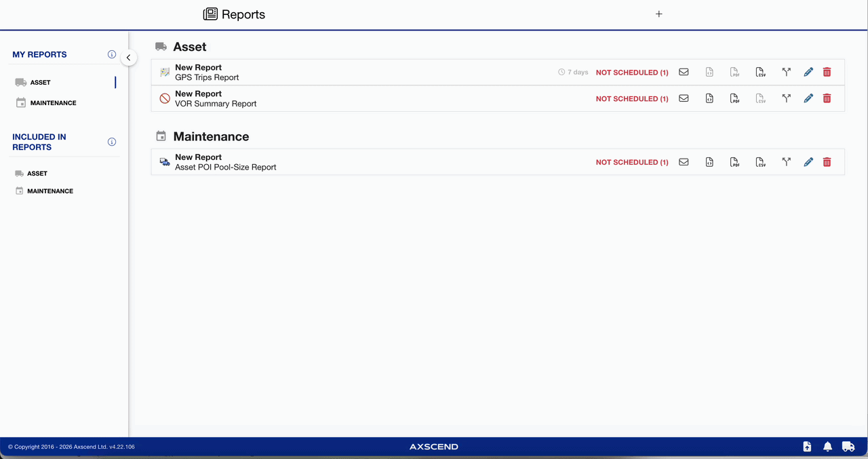Show info for My Reports section
Viewport: 868px width, 459px height.
pyautogui.click(x=112, y=54)
